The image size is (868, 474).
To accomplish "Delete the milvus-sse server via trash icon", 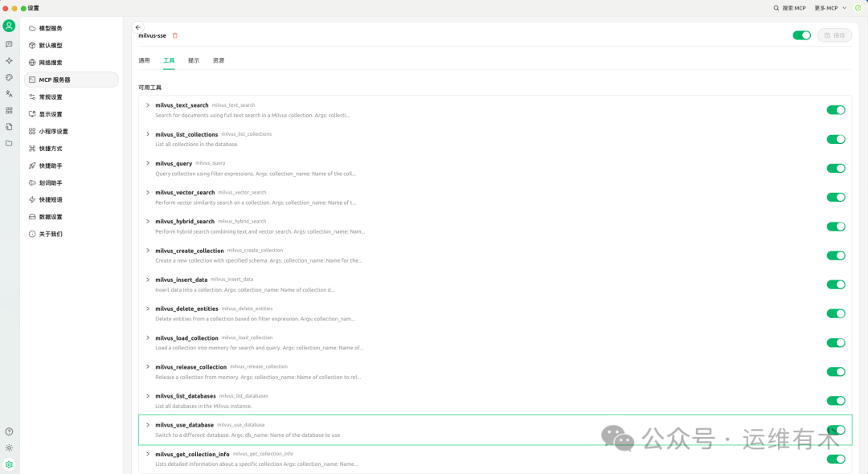I will point(175,35).
